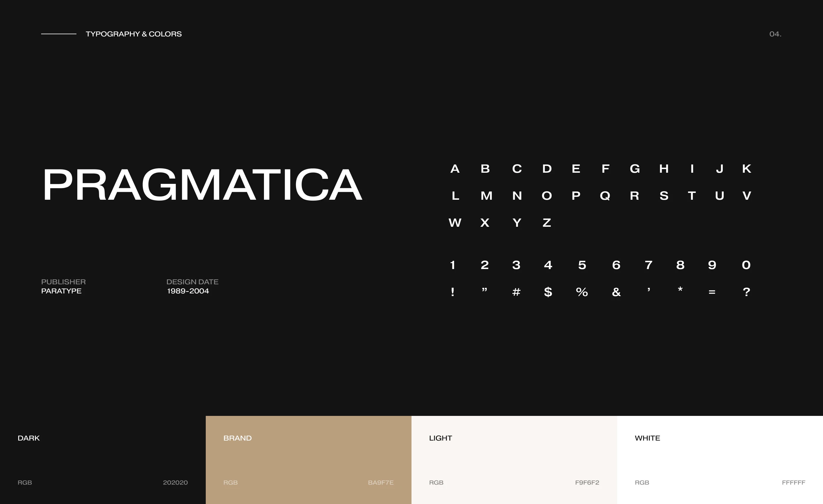Select the letter W glyph

coord(455,223)
